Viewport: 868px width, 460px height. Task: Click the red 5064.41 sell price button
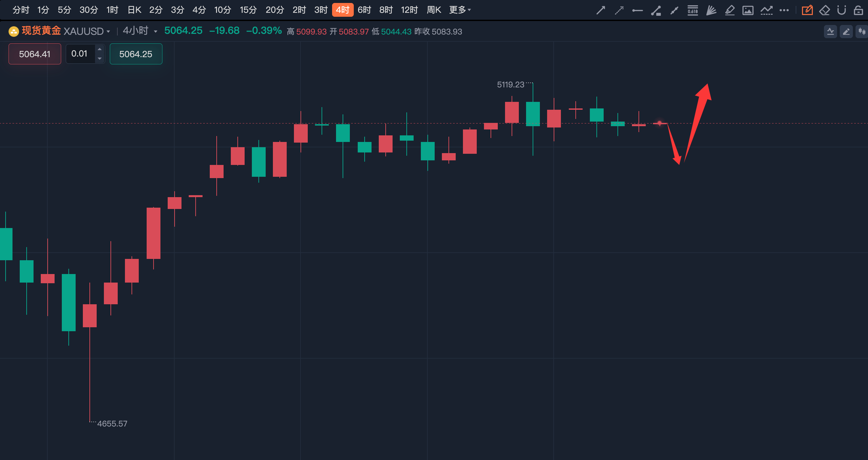[x=35, y=54]
